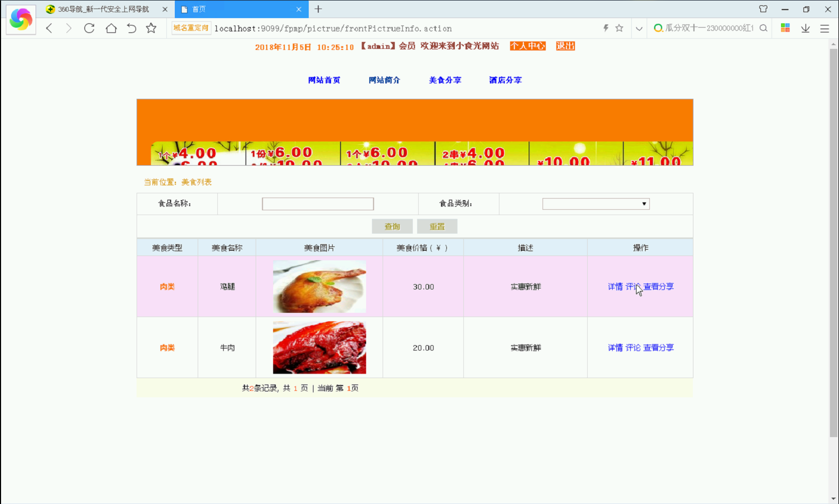Open 美食分享 menu item
The height and width of the screenshot is (504, 839).
click(445, 80)
